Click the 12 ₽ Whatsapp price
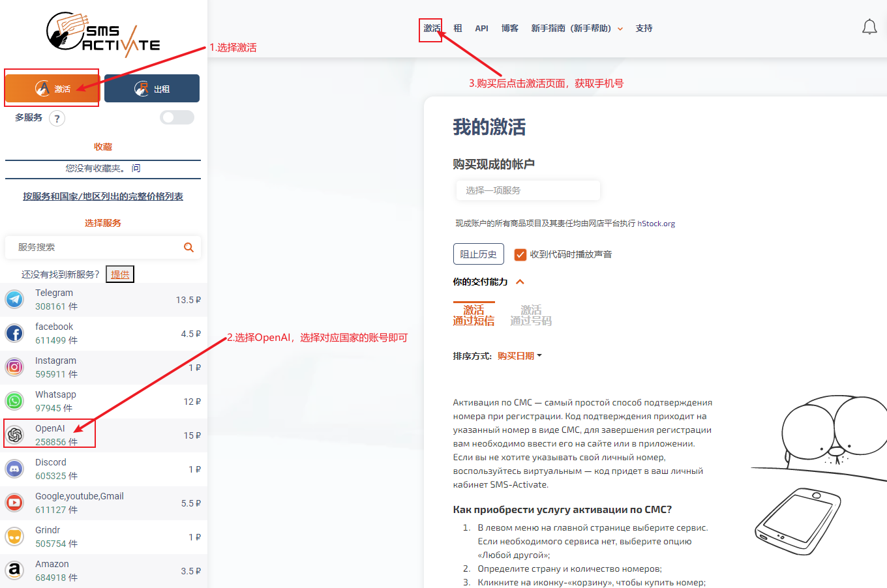Image resolution: width=887 pixels, height=588 pixels. (x=192, y=402)
